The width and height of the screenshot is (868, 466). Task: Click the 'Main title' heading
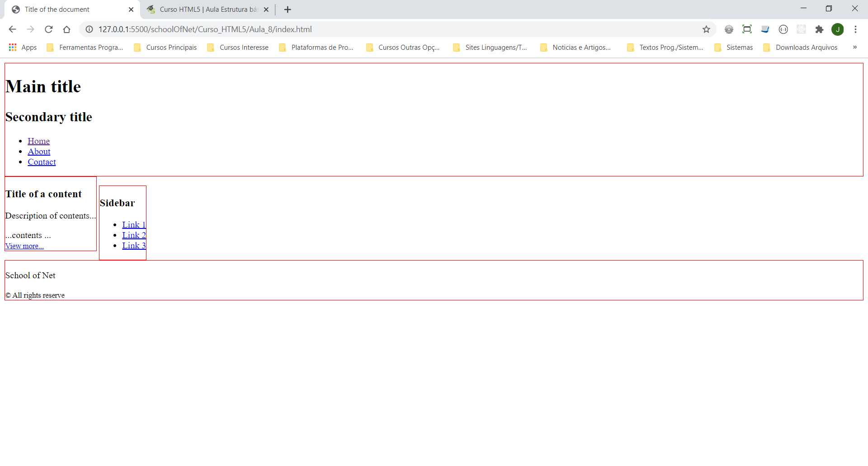pyautogui.click(x=43, y=86)
